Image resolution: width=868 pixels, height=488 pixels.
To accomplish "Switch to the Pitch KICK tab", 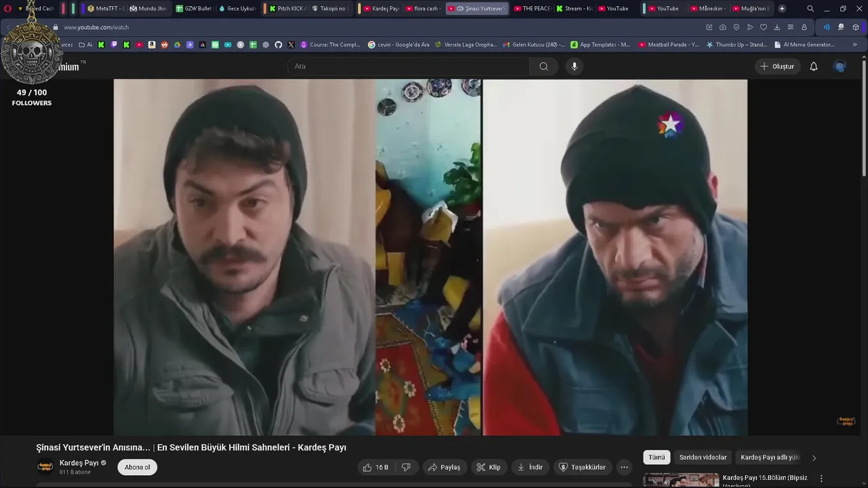I will click(288, 9).
